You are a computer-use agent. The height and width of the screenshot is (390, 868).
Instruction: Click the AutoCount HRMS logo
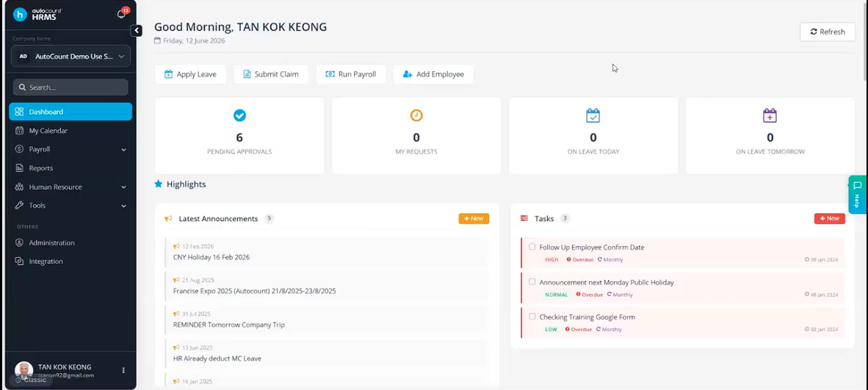37,15
